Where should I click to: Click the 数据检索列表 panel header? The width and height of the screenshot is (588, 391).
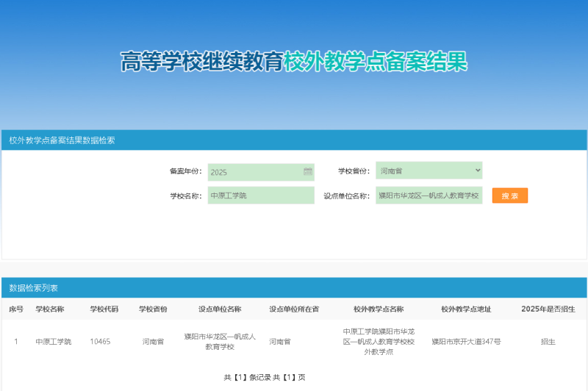34,288
